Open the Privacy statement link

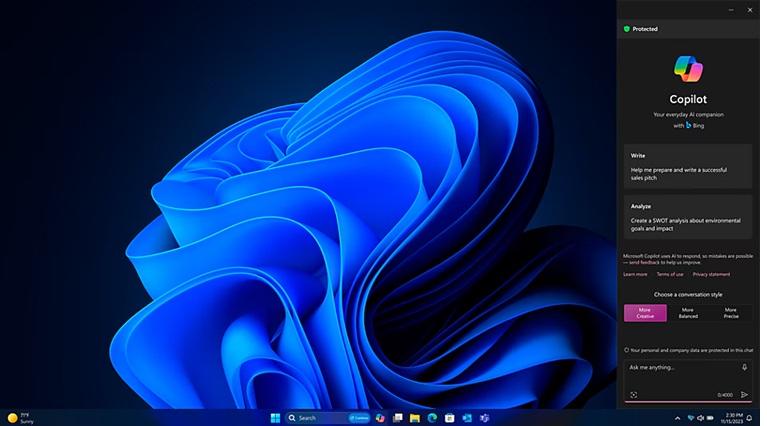click(711, 274)
